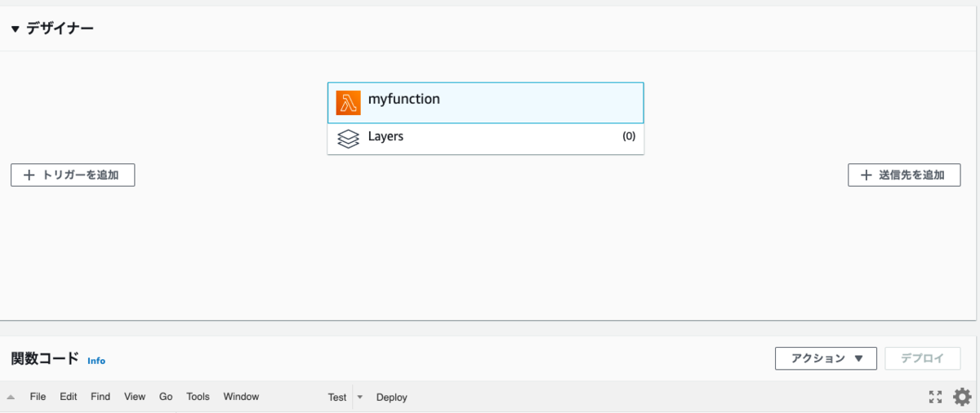Viewport: 980px width, 413px height.
Task: Click the Layers stack icon
Action: pos(348,139)
